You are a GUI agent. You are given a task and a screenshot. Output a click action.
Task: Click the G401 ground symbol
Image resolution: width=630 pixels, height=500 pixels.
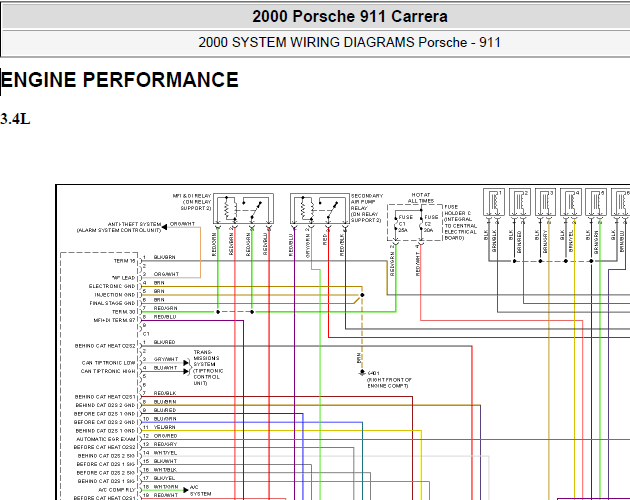pos(362,373)
